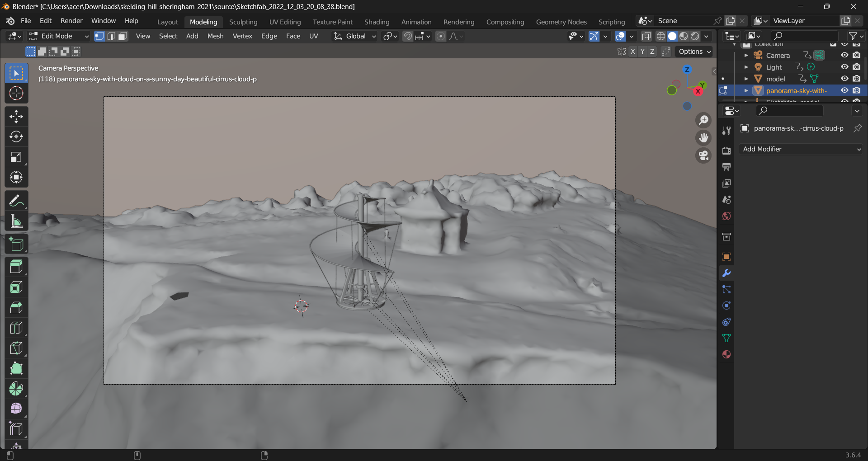Select the Add Cube tool
The width and height of the screenshot is (868, 461).
16,244
